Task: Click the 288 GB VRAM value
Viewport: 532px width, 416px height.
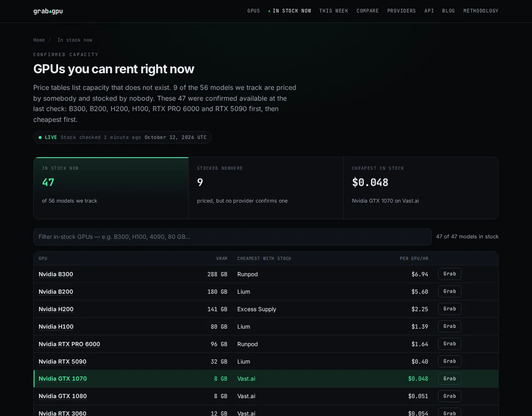Action: 217,274
